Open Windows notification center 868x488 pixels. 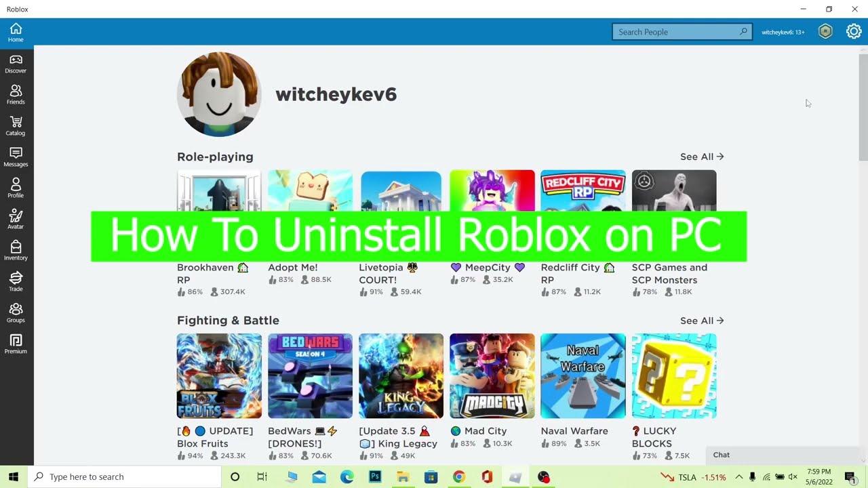pyautogui.click(x=850, y=476)
